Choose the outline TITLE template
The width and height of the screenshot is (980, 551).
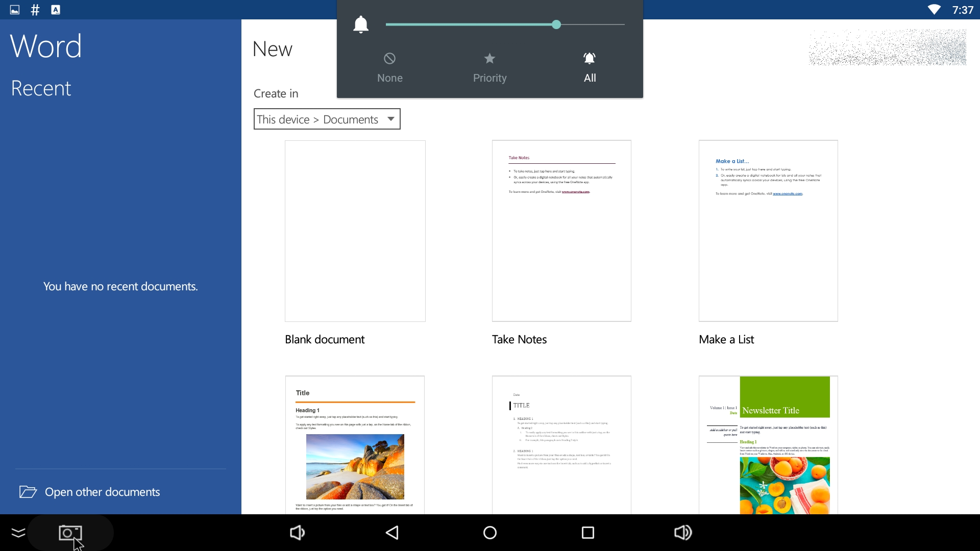(561, 445)
